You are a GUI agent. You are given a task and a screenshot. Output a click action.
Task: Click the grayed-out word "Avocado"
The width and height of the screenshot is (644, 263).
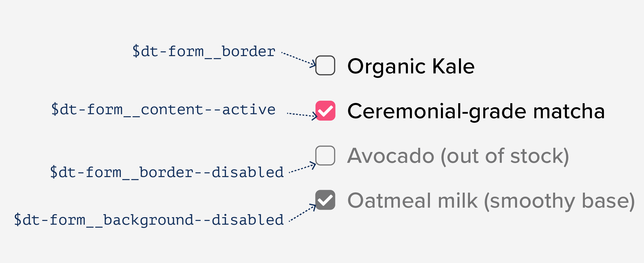coord(391,156)
